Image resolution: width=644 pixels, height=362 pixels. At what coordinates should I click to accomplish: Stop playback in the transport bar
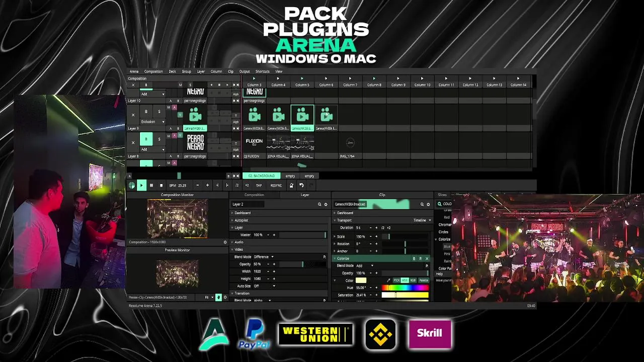coord(161,185)
